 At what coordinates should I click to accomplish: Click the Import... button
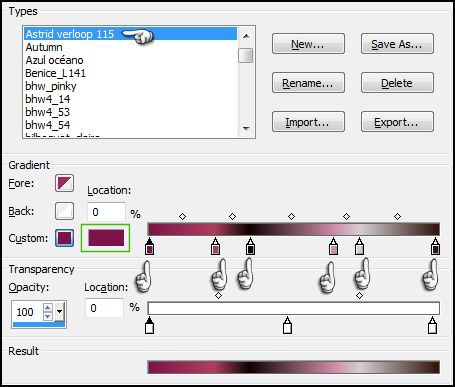[x=308, y=122]
